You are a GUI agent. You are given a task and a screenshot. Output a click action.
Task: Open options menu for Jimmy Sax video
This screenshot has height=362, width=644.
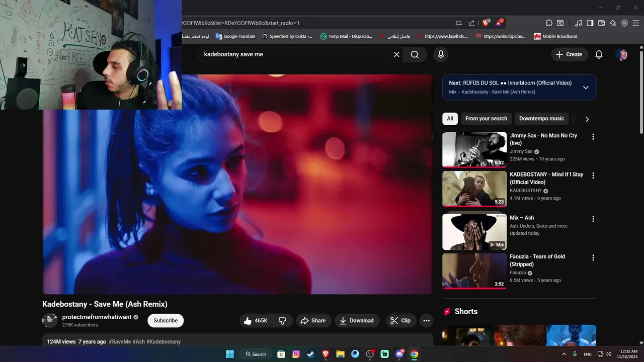tap(593, 137)
